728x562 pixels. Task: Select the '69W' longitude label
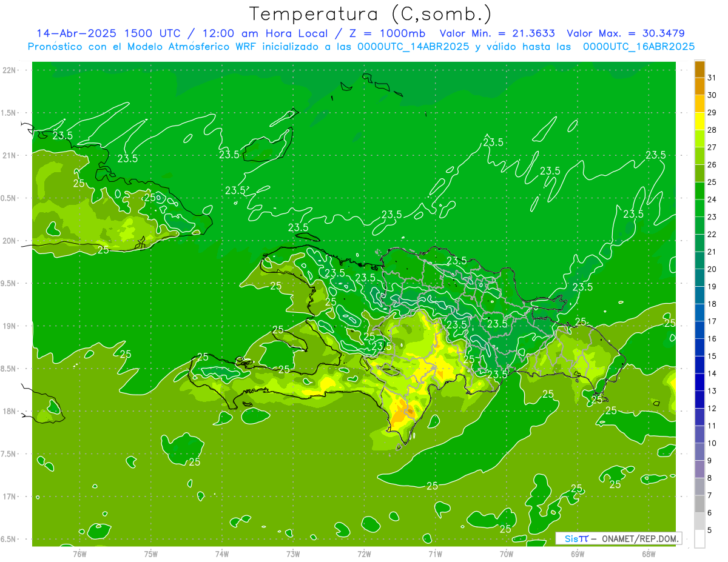tap(578, 554)
